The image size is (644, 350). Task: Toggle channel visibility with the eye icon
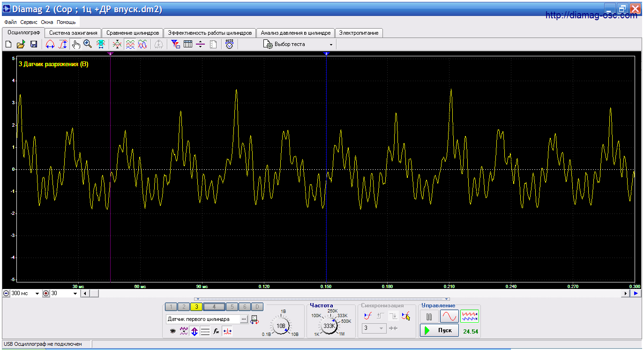tap(173, 331)
